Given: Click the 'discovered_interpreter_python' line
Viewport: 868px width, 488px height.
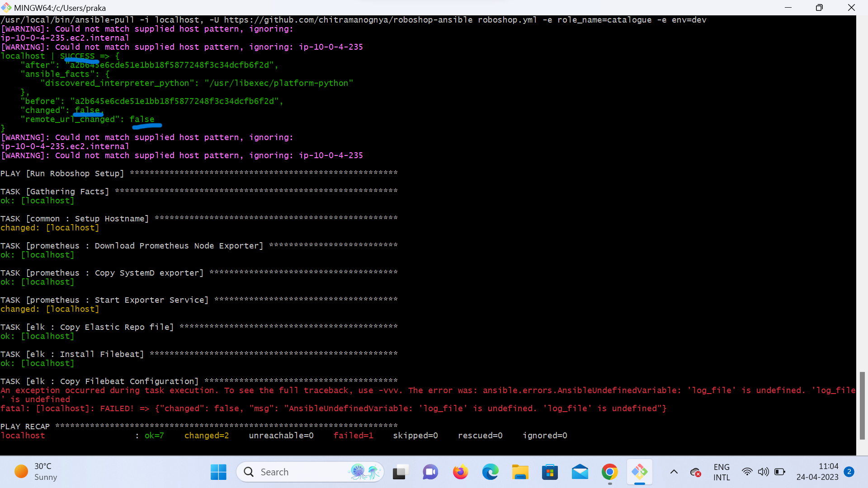Looking at the screenshot, I should [x=197, y=83].
